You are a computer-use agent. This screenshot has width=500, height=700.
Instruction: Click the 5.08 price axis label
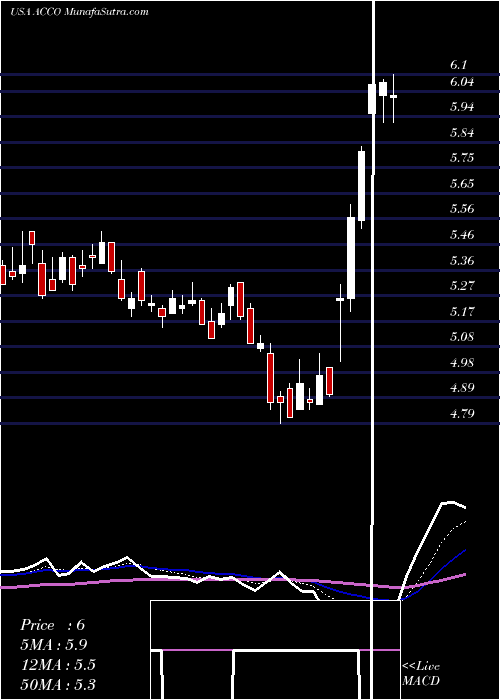pyautogui.click(x=462, y=336)
